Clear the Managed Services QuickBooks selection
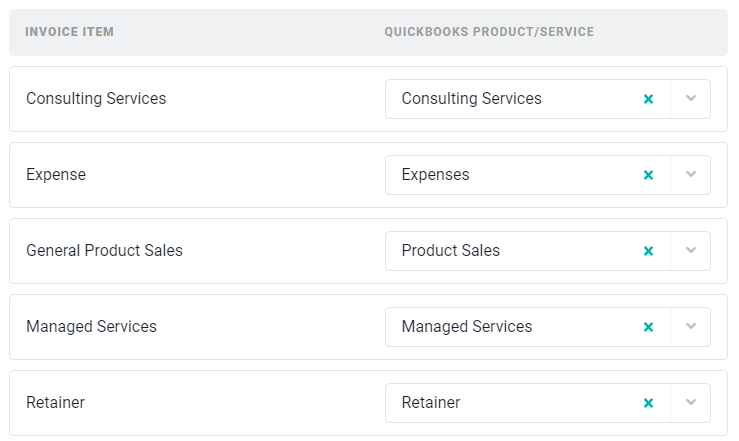Viewport: 739px width, 441px height. 648,327
